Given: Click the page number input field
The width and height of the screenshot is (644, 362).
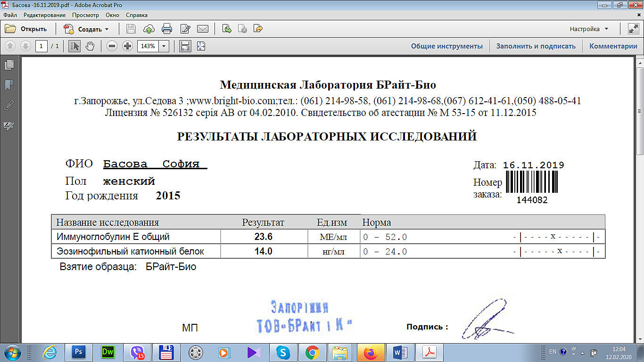Looking at the screenshot, I should [x=41, y=46].
